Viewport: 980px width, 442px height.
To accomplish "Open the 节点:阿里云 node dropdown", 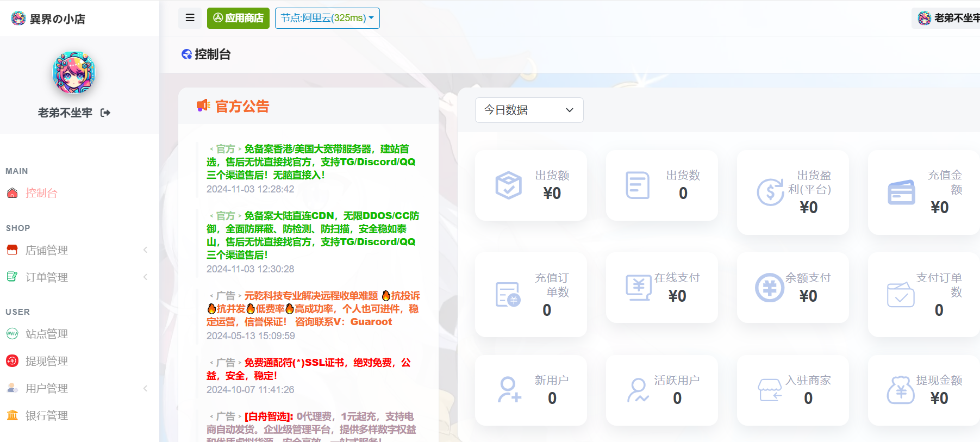I will pos(327,18).
